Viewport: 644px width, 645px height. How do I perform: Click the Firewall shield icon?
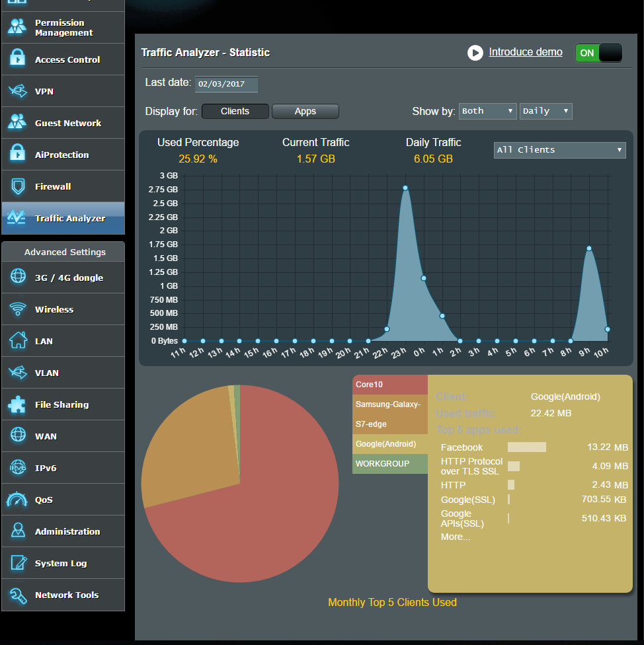[17, 186]
